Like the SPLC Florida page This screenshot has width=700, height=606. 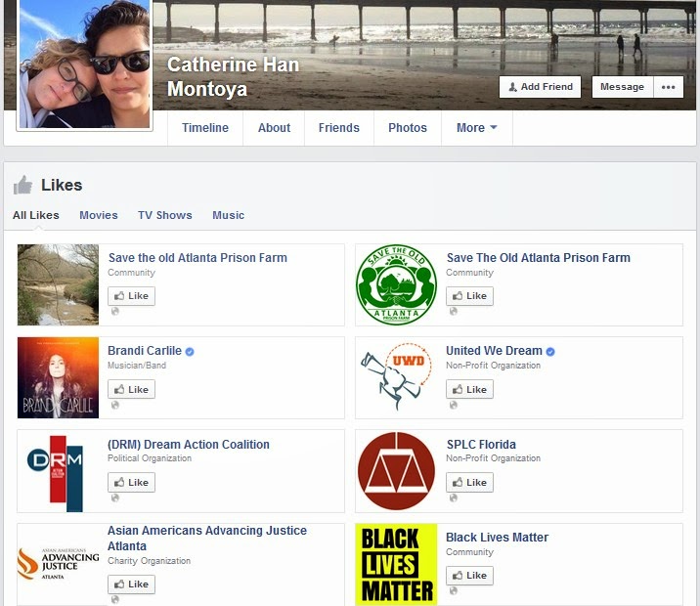point(469,483)
